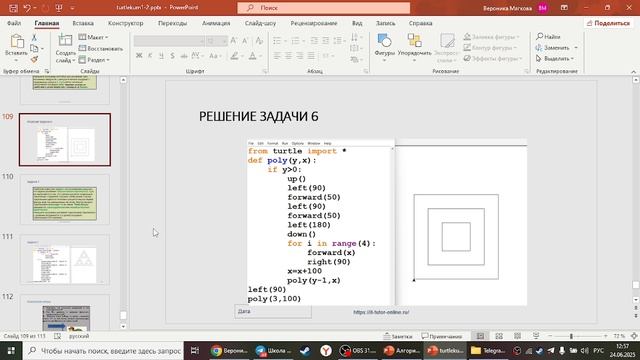Open the quick access toolbar customization arrow
The image size is (640, 360).
pyautogui.click(x=72, y=8)
